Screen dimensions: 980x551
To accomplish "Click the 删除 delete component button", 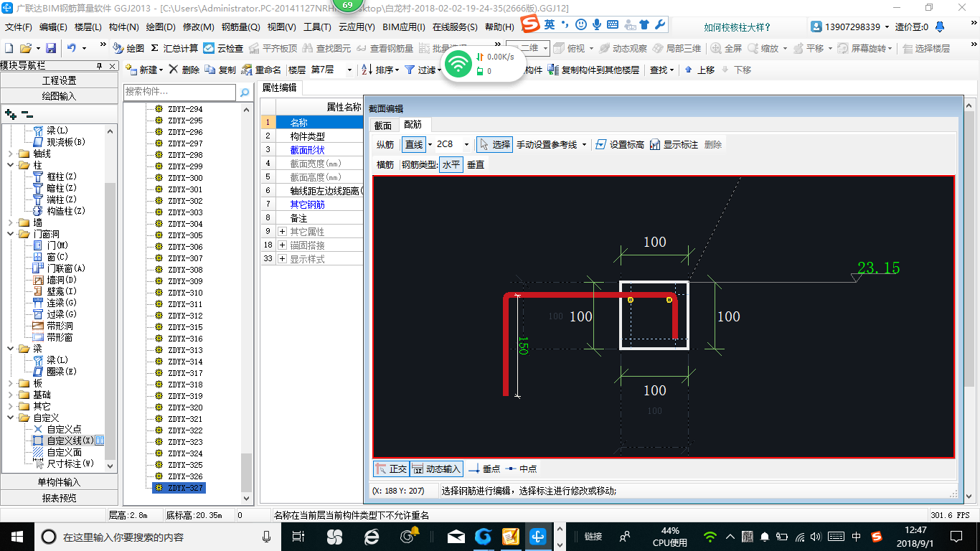I will click(184, 70).
